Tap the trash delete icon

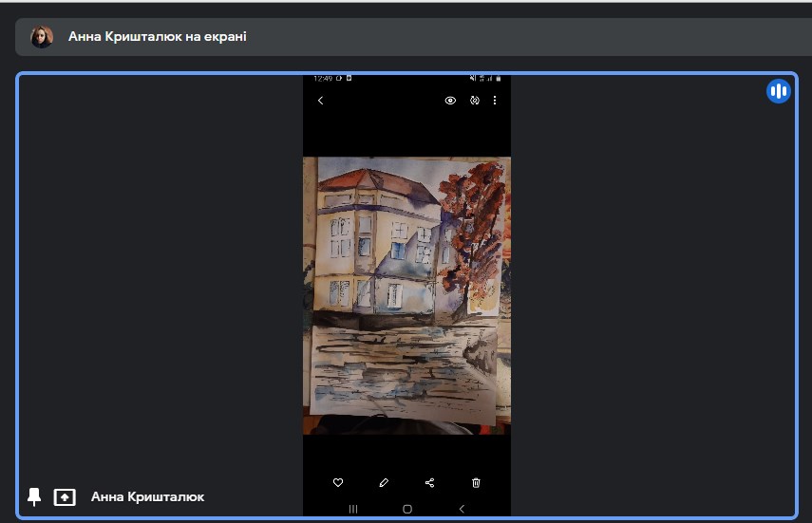pos(476,482)
